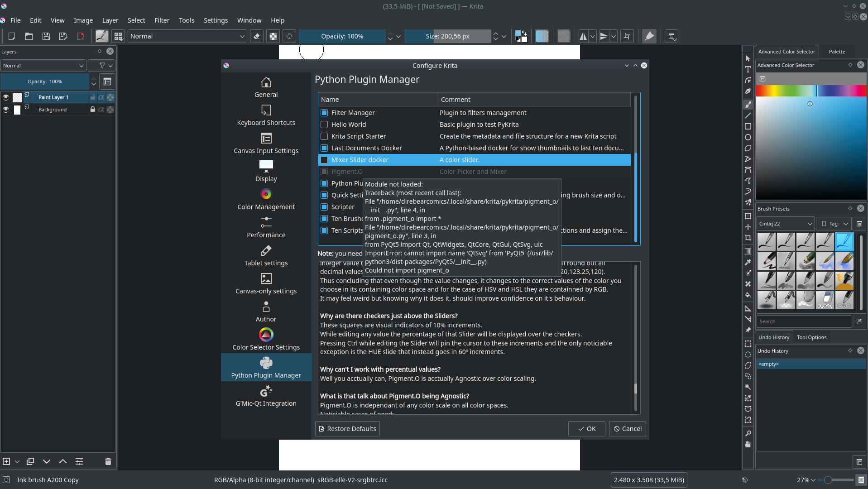
Task: Select the Freehand Brush tool
Action: [748, 105]
